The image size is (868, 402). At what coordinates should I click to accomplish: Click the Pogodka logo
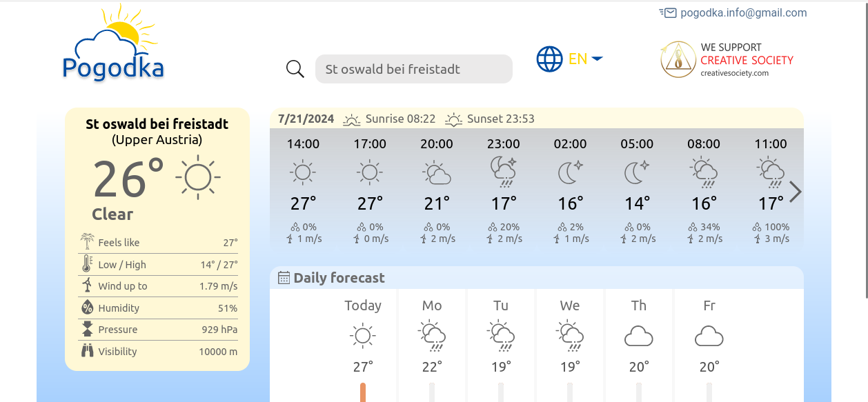[114, 44]
